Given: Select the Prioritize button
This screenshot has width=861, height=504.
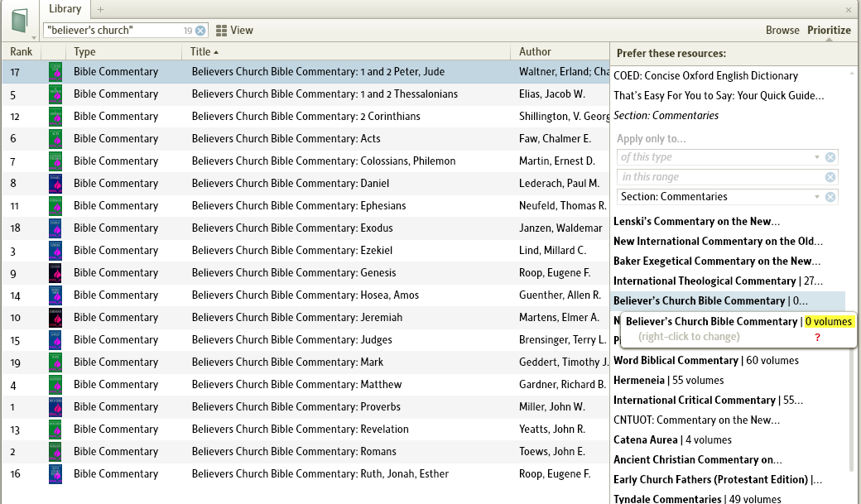Looking at the screenshot, I should point(829,30).
